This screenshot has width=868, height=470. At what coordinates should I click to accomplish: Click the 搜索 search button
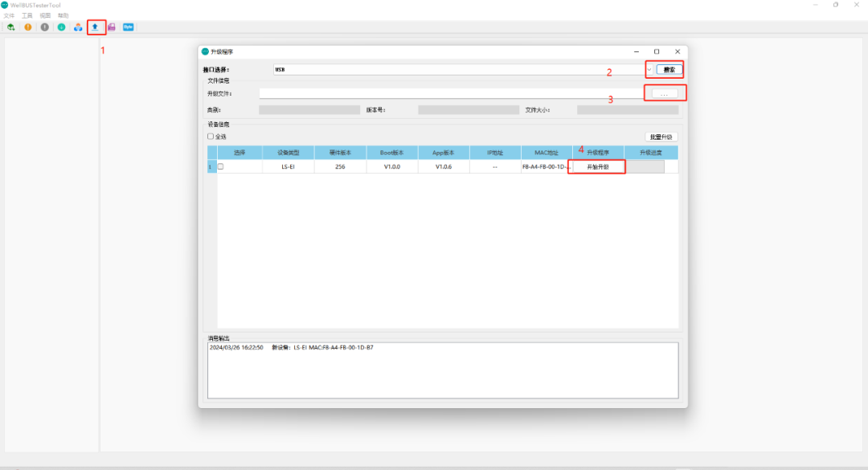click(669, 70)
